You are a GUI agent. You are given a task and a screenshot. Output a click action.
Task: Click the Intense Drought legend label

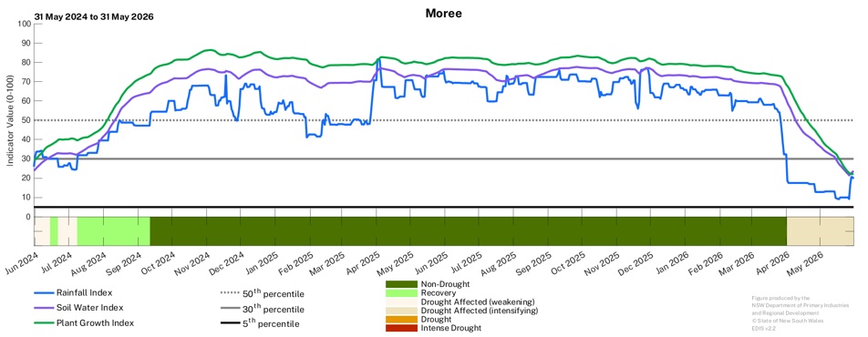click(x=451, y=328)
